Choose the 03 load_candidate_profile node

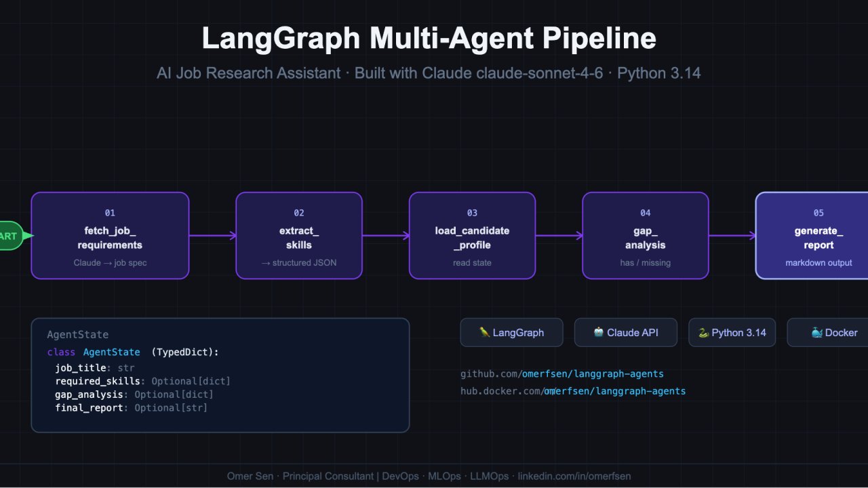click(x=472, y=236)
